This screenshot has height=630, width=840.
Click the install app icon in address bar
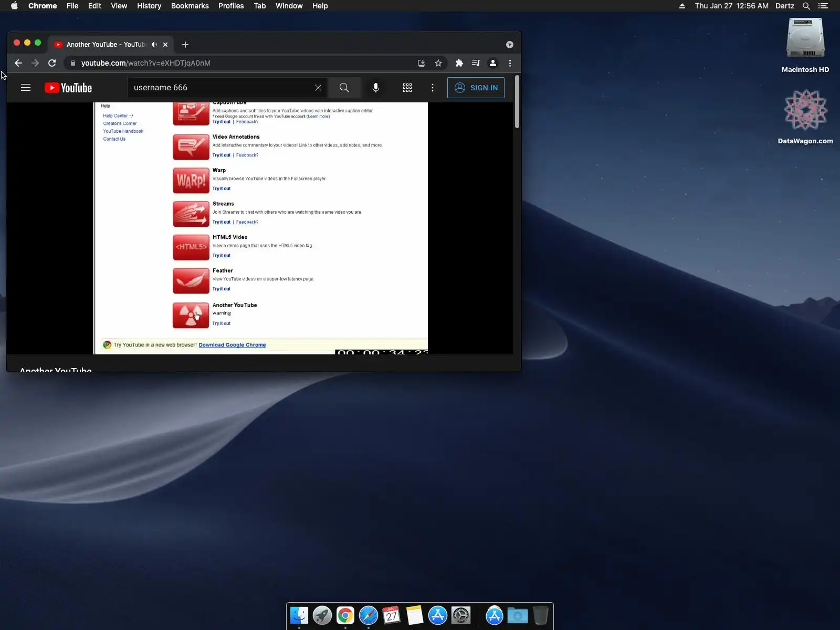point(422,63)
